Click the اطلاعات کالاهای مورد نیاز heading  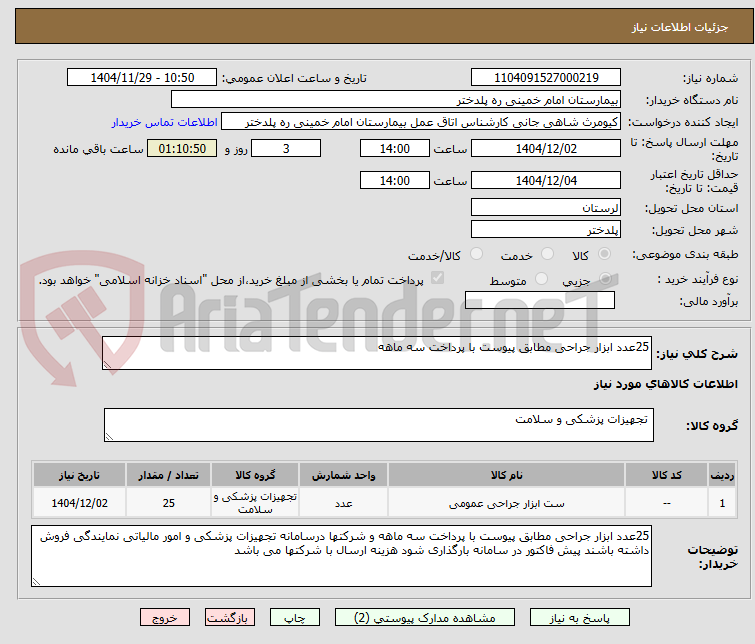(665, 384)
